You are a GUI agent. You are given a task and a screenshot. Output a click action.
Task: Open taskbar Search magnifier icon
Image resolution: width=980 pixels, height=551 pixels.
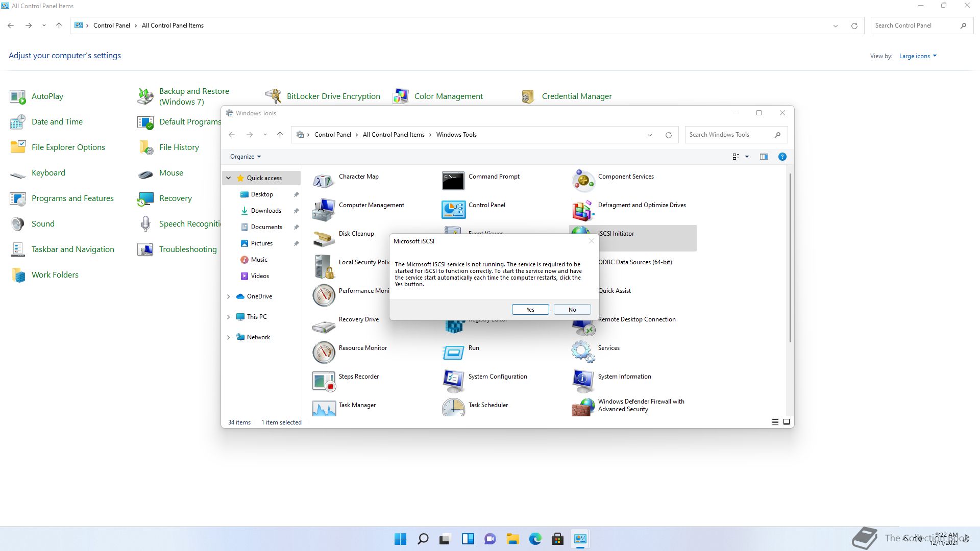pos(423,539)
